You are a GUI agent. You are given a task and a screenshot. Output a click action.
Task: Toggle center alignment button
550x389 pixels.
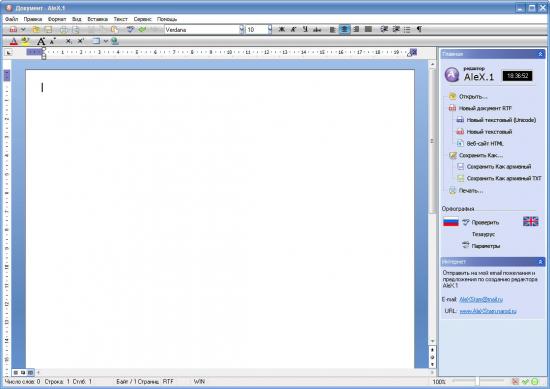point(344,29)
